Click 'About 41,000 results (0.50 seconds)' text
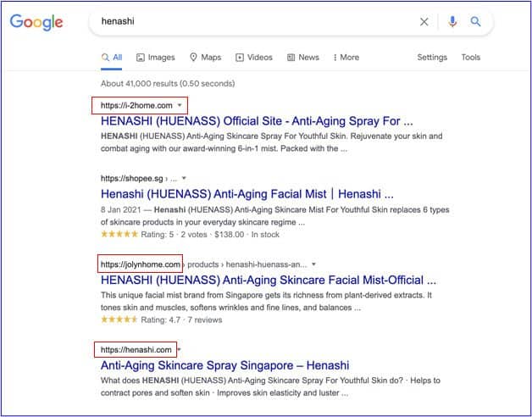Viewport: 532px width, 417px height. (x=168, y=84)
